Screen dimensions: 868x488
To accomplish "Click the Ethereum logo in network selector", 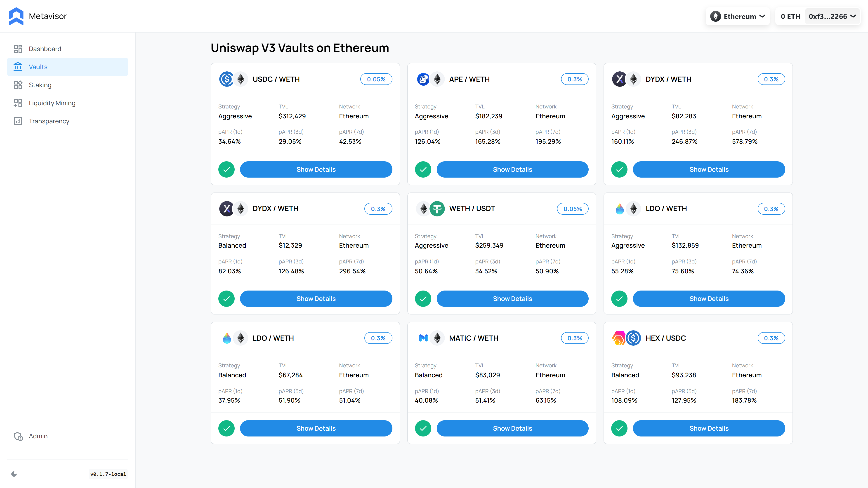I will (715, 16).
